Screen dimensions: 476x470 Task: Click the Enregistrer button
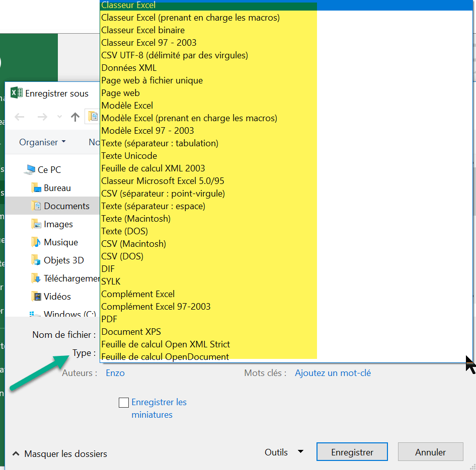tap(352, 452)
